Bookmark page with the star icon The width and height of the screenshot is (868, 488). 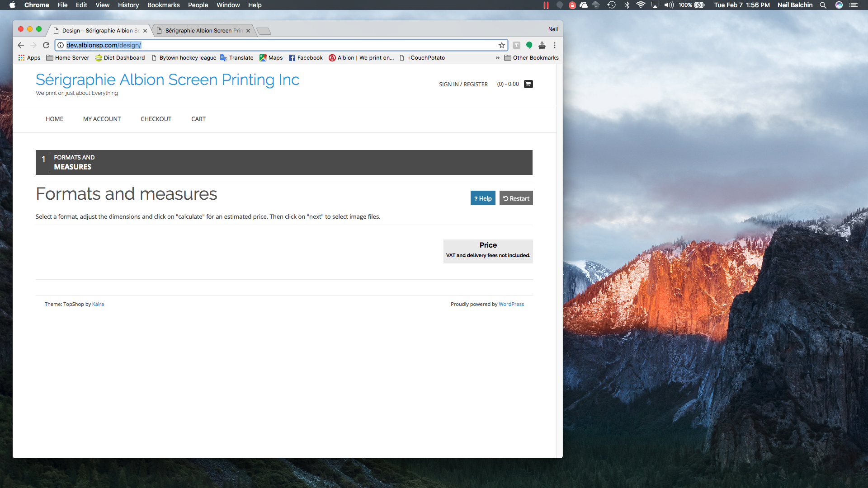[x=502, y=45]
